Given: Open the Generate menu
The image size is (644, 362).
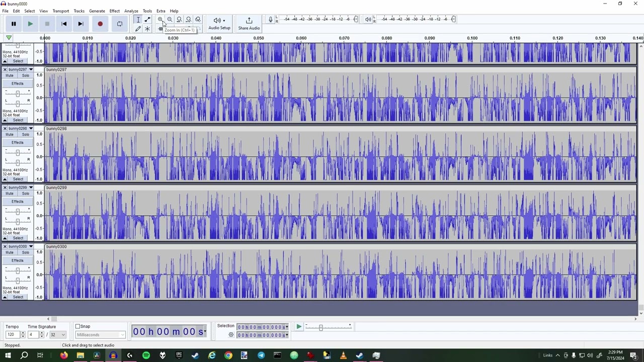Looking at the screenshot, I should point(97,11).
